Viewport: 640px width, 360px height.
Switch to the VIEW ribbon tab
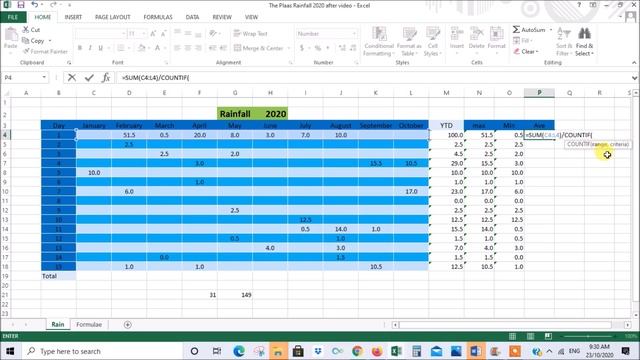pyautogui.click(x=251, y=17)
